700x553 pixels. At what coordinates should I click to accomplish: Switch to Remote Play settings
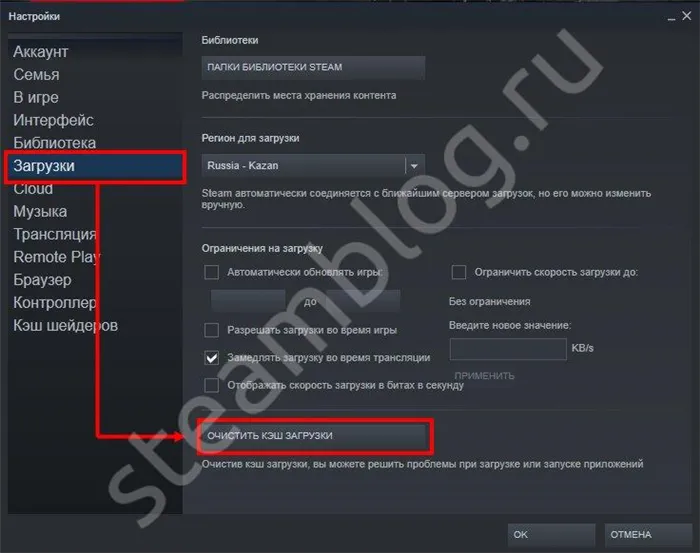(57, 257)
